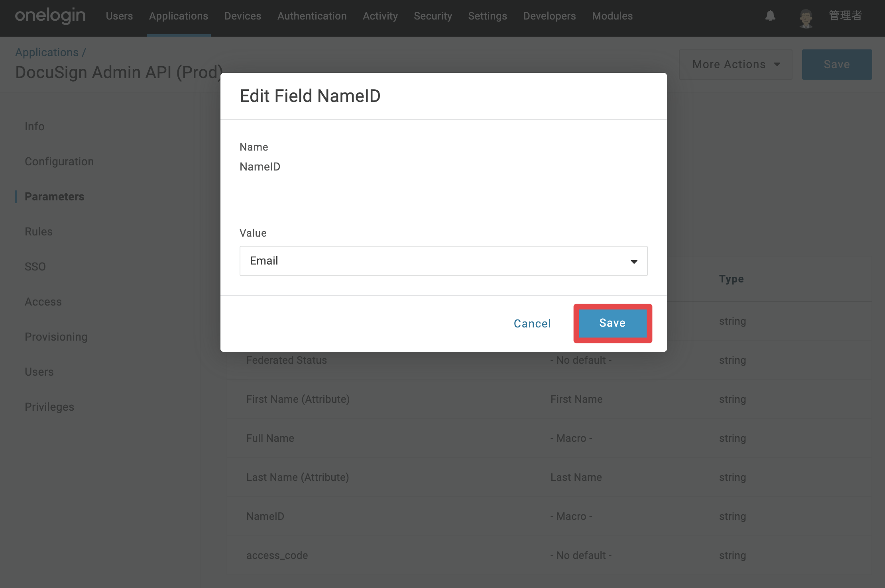Open the Value dropdown showing Email
This screenshot has height=588, width=885.
pos(443,261)
